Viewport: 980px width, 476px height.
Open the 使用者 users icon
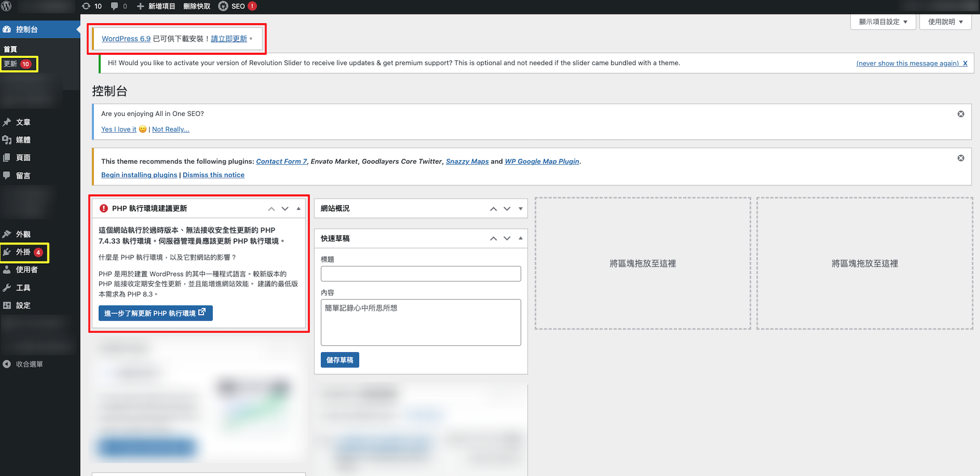tap(7, 270)
